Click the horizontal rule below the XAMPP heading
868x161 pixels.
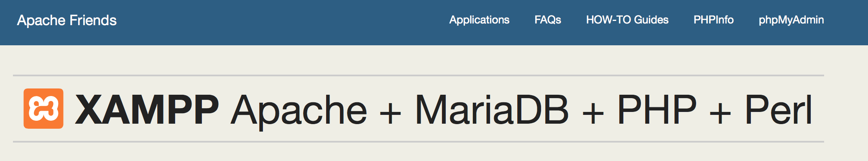tap(419, 142)
